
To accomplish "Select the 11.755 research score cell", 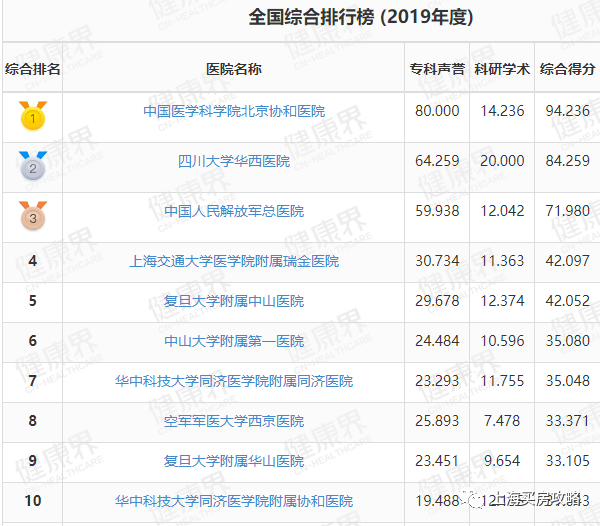I will click(502, 381).
